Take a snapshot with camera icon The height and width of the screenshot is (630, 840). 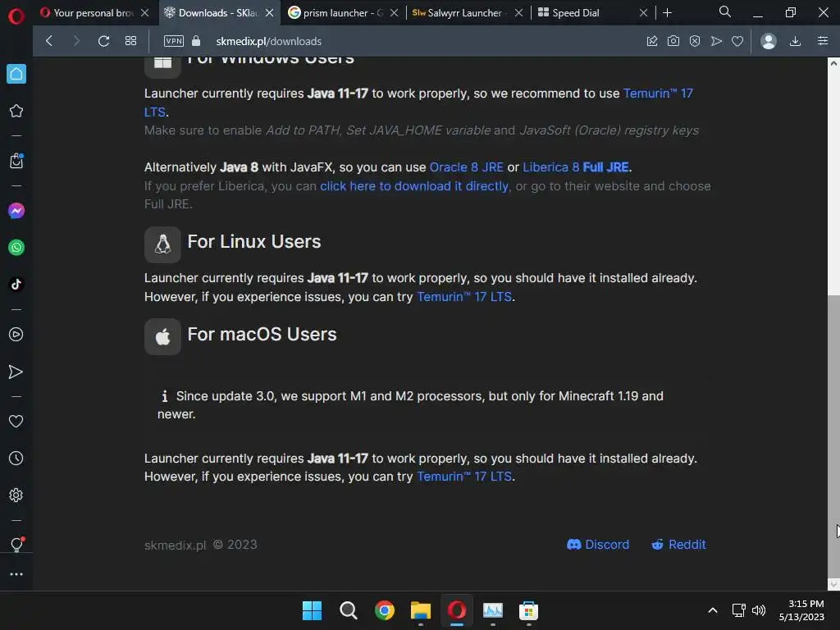(673, 41)
